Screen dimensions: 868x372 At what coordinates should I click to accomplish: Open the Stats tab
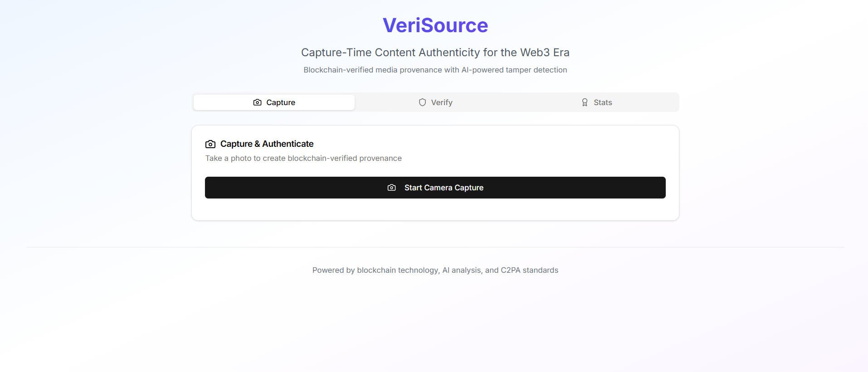pos(597,102)
